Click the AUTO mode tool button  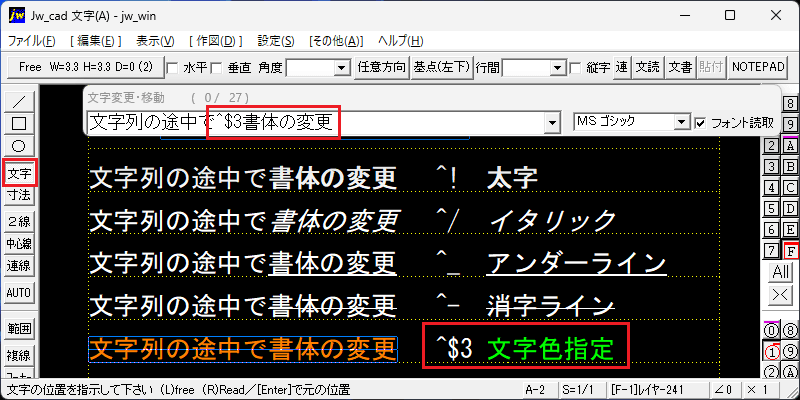[x=19, y=293]
